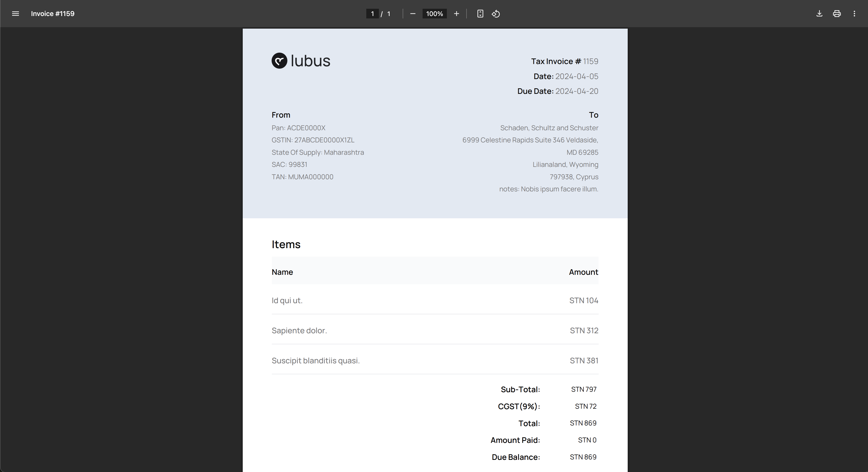This screenshot has width=868, height=472.
Task: Click the 100% zoom level field
Action: (434, 14)
